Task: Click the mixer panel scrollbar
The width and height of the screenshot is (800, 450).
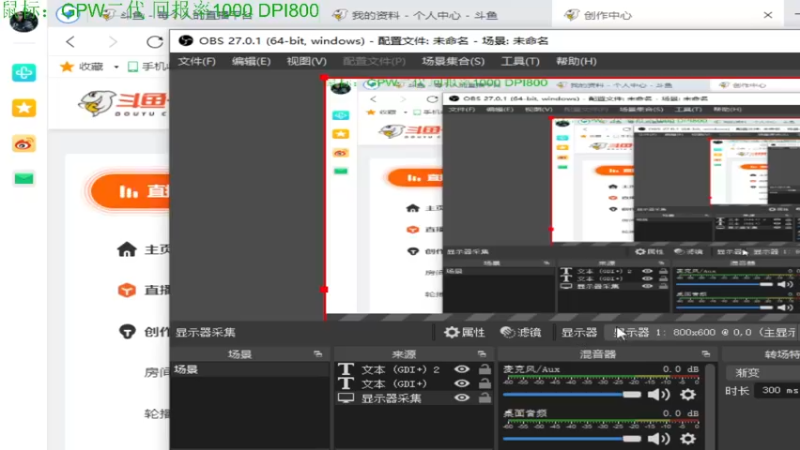Action: pos(710,406)
